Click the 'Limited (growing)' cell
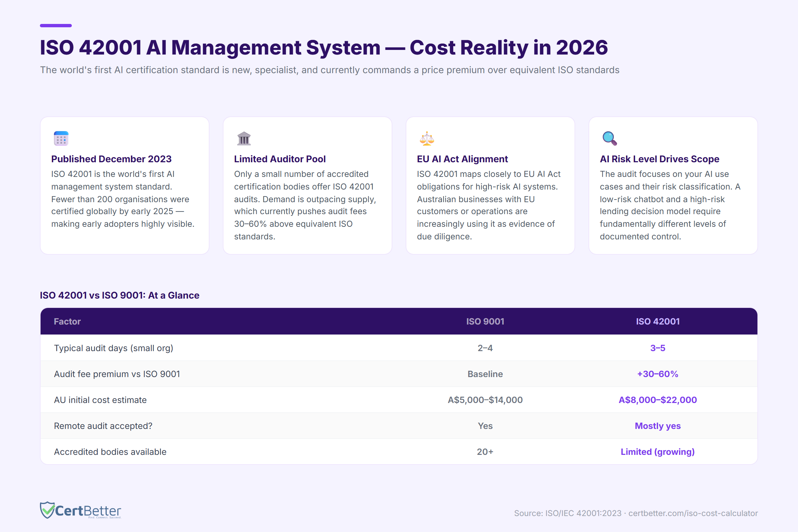Screen dimensions: 798x532 [658, 452]
